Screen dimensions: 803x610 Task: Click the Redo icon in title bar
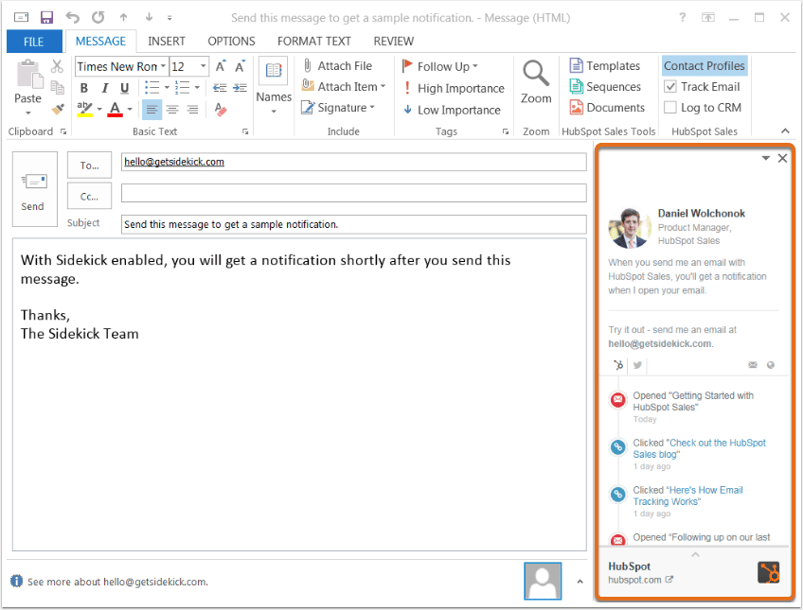[x=98, y=18]
